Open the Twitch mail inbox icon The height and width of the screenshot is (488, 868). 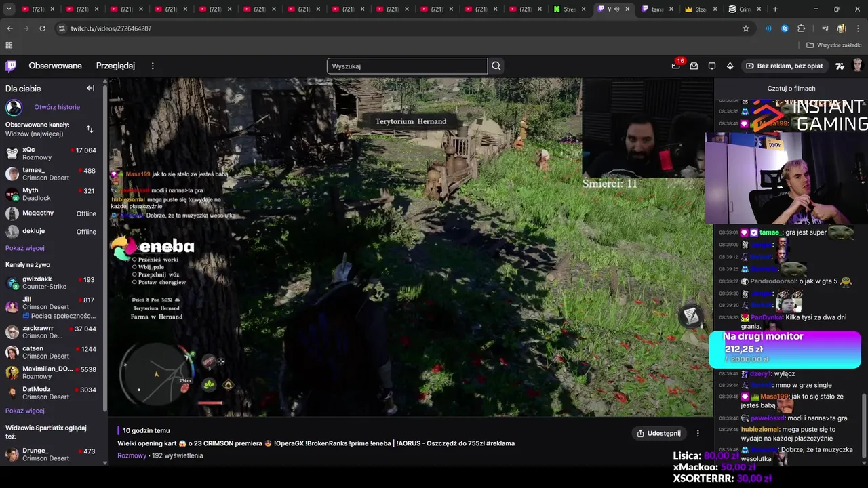(x=694, y=66)
